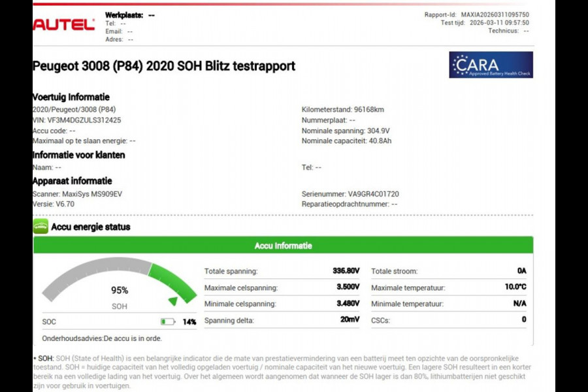Click the Totale spanning value 336.80V
This screenshot has height=392, width=588.
pos(346,271)
